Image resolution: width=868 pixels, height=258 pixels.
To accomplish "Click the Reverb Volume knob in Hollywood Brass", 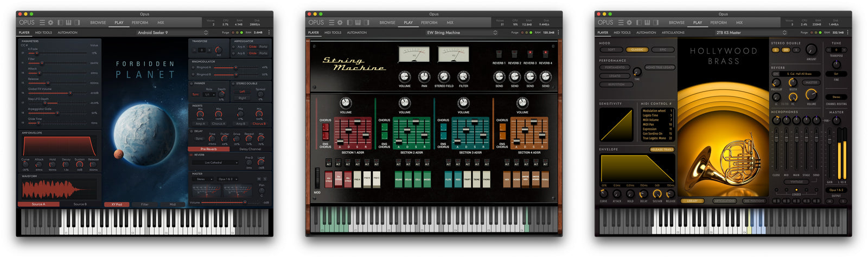I will click(x=811, y=95).
